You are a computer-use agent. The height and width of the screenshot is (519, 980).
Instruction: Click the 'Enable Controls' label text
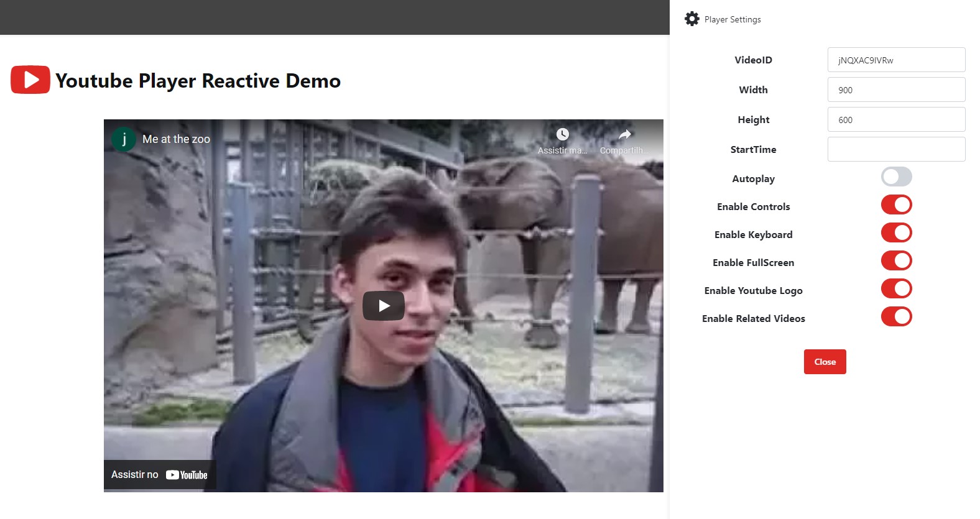pyautogui.click(x=753, y=206)
